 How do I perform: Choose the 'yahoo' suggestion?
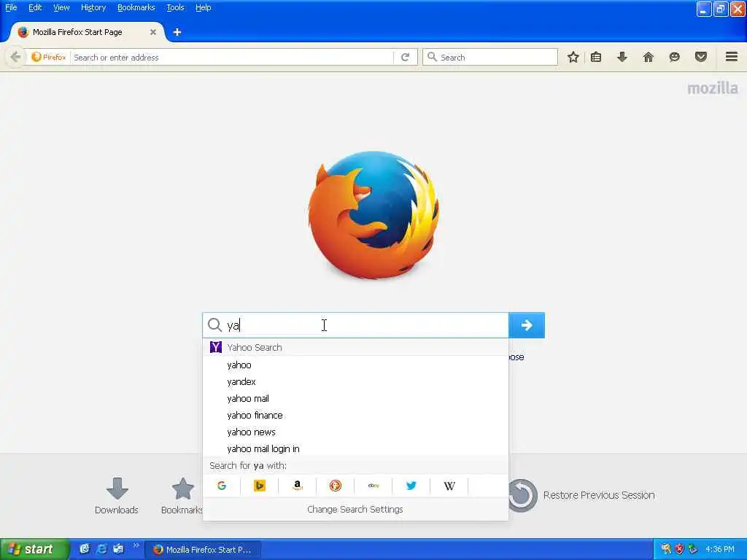point(356,365)
